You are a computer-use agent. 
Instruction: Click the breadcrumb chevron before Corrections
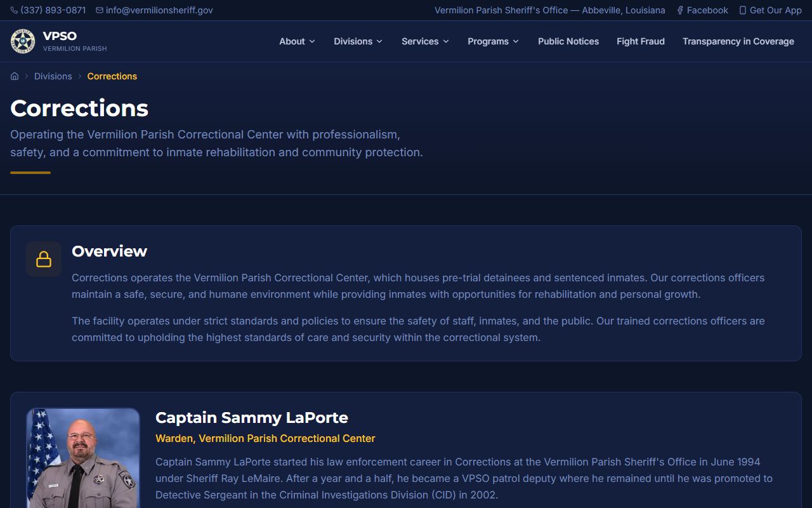pyautogui.click(x=80, y=76)
